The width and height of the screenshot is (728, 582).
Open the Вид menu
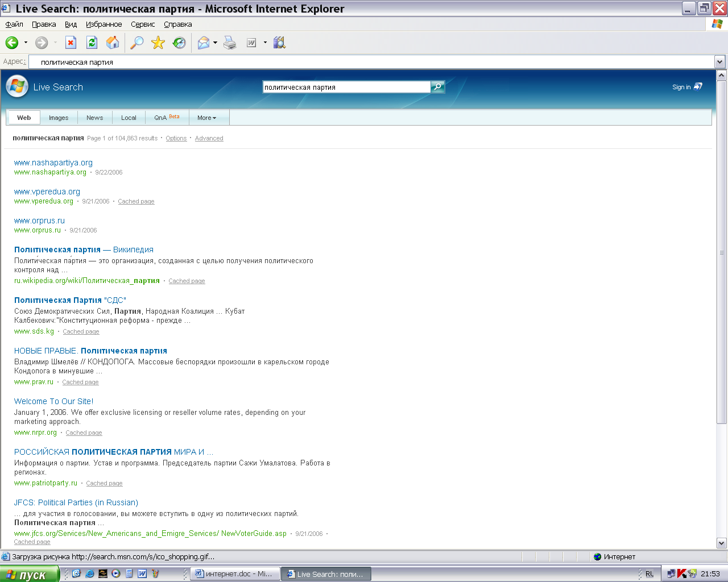coord(71,24)
